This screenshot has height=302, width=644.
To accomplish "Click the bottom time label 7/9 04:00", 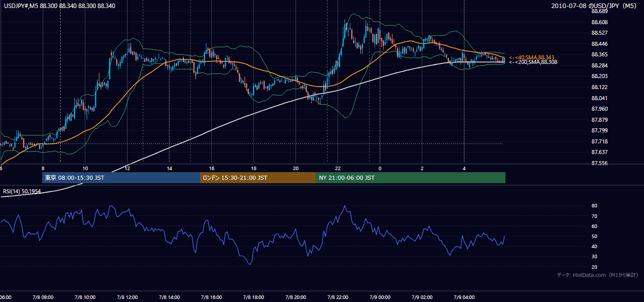I will 464,297.
